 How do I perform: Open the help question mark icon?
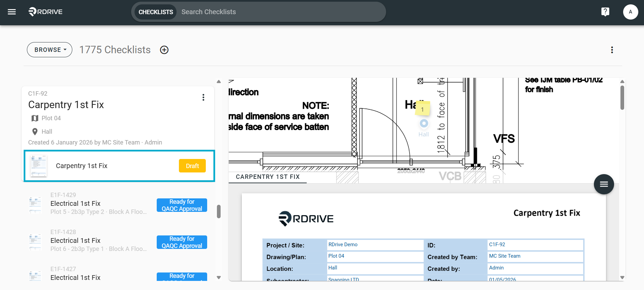pos(605,12)
